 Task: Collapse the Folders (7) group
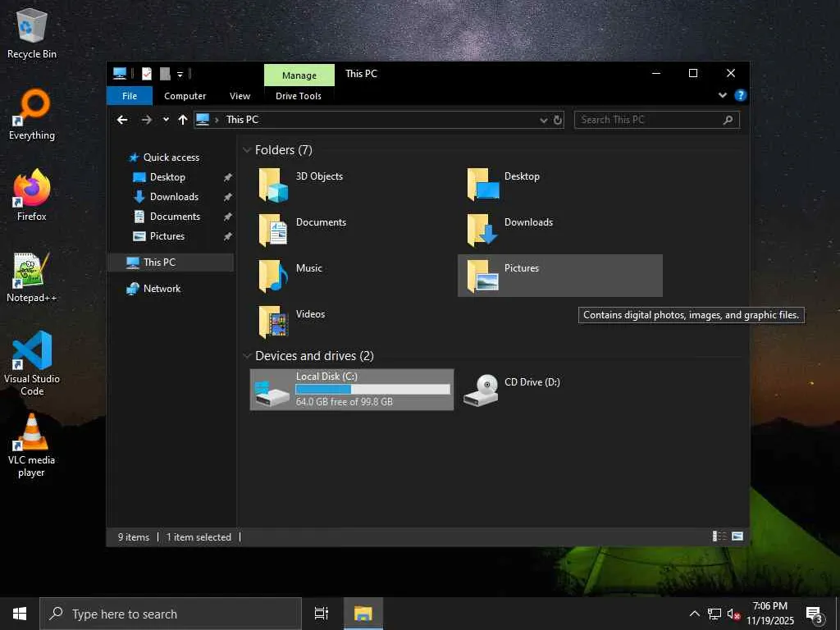point(247,150)
